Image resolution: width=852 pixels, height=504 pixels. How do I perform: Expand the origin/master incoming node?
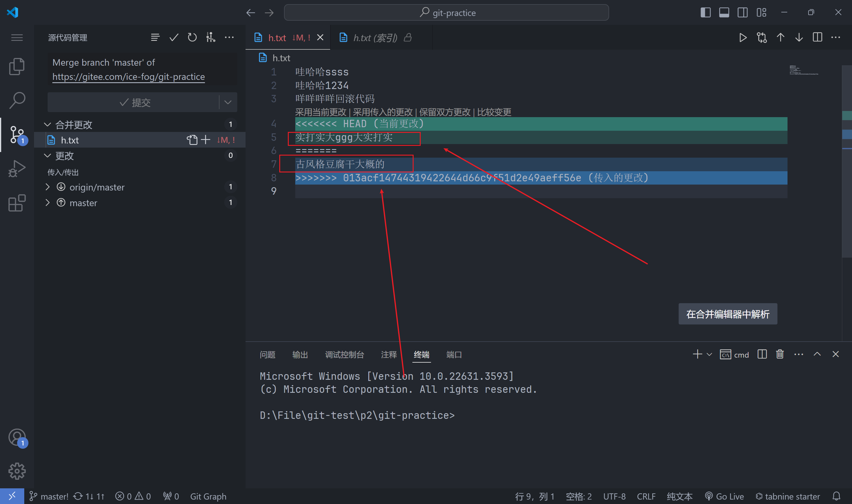coord(48,187)
